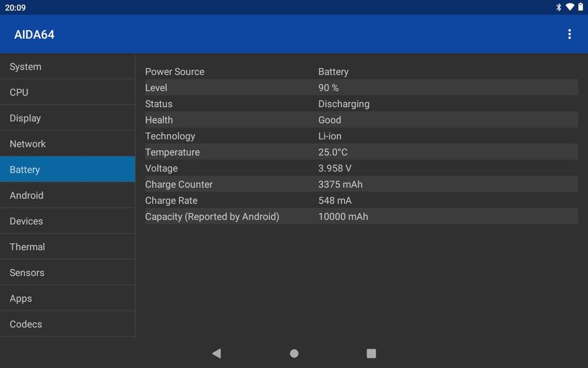Screen dimensions: 588x368
Task: Open the Thermal section
Action: (x=68, y=247)
